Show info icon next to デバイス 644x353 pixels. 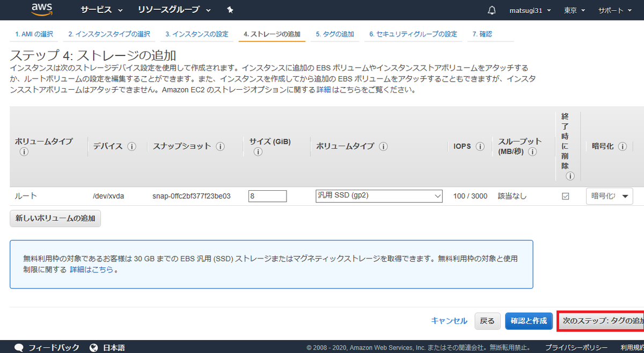click(x=132, y=147)
